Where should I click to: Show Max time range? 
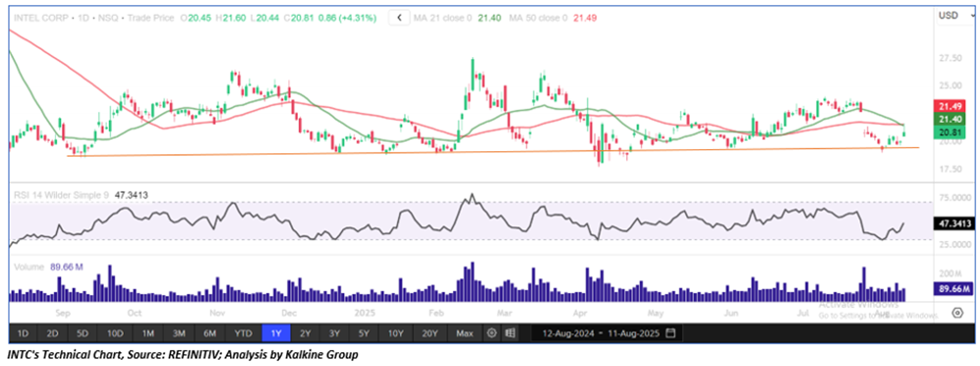[464, 334]
